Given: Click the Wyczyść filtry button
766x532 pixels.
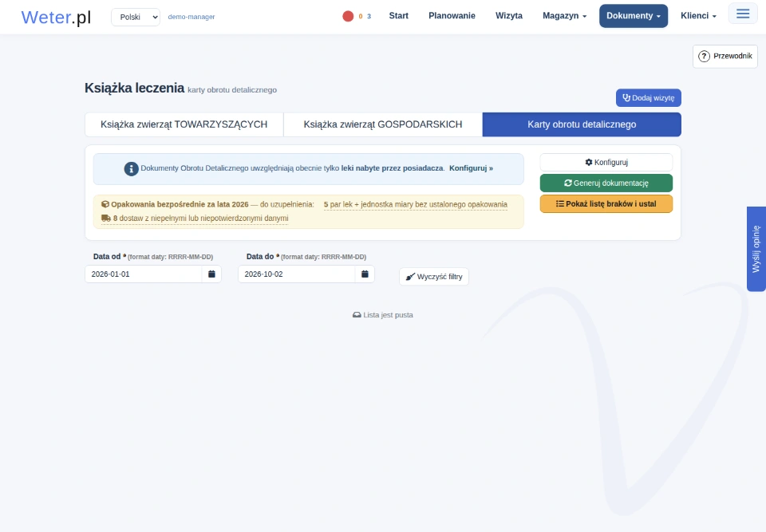Looking at the screenshot, I should [x=434, y=277].
